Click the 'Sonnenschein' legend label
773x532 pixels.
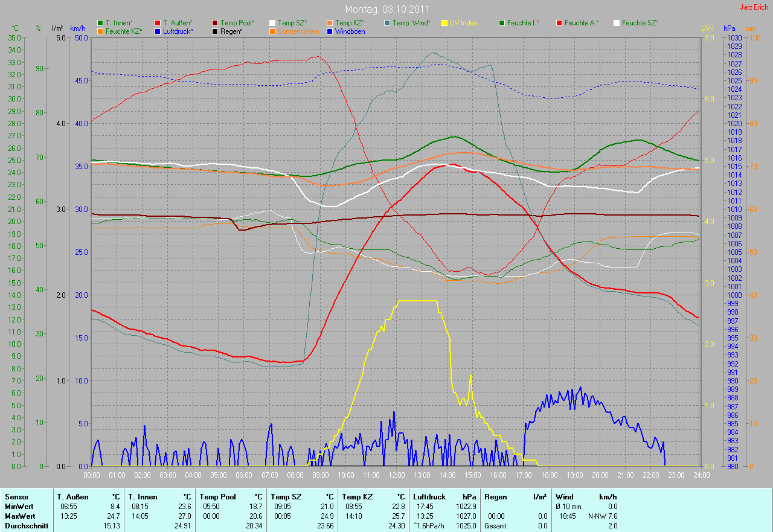298,31
